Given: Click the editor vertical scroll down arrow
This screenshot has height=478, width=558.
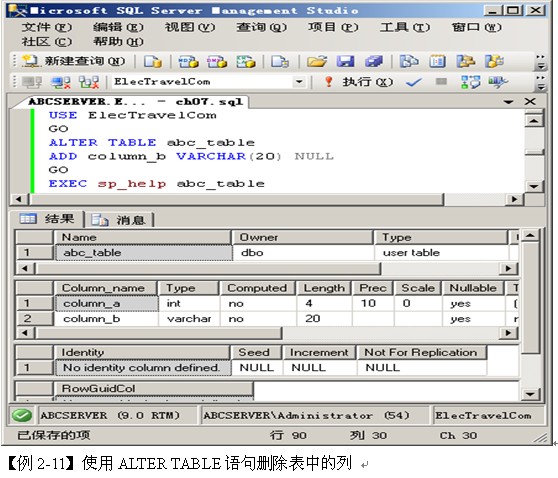Looking at the screenshot, I should point(533,186).
